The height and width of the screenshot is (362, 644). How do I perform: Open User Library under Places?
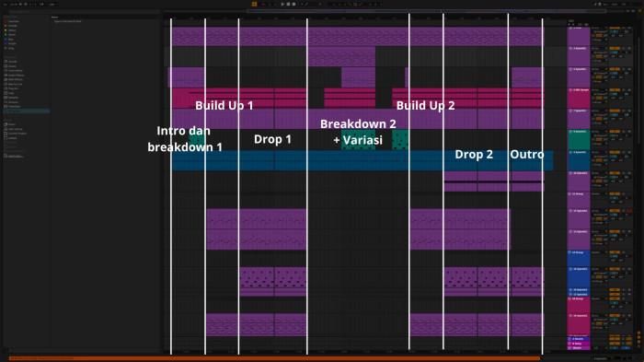click(x=14, y=129)
